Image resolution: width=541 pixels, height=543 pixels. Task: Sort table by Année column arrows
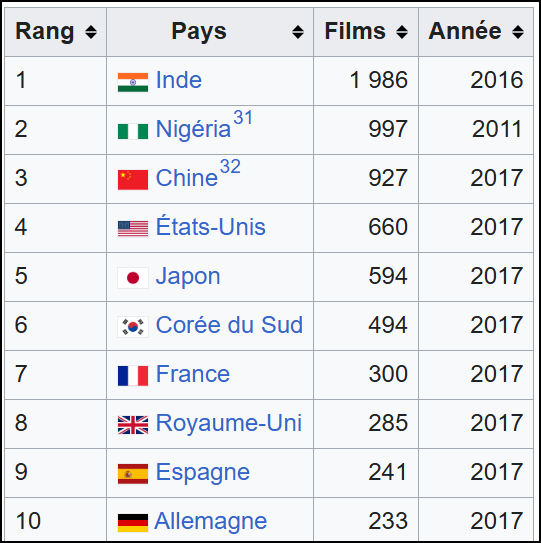518,32
